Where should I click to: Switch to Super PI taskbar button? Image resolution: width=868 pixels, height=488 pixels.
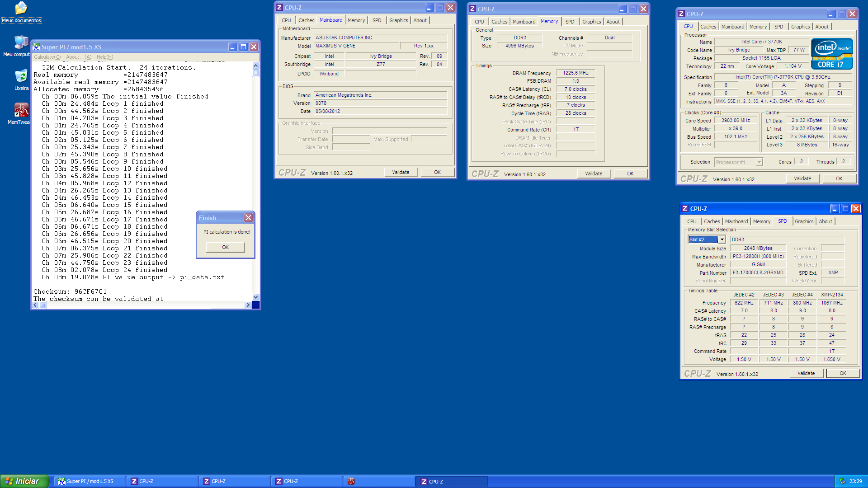point(90,481)
